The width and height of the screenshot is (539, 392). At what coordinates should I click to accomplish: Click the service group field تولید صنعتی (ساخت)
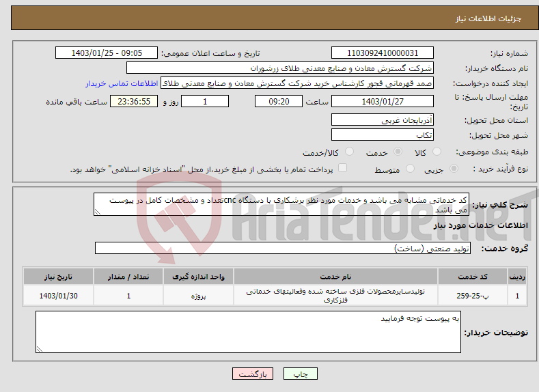tap(283, 248)
